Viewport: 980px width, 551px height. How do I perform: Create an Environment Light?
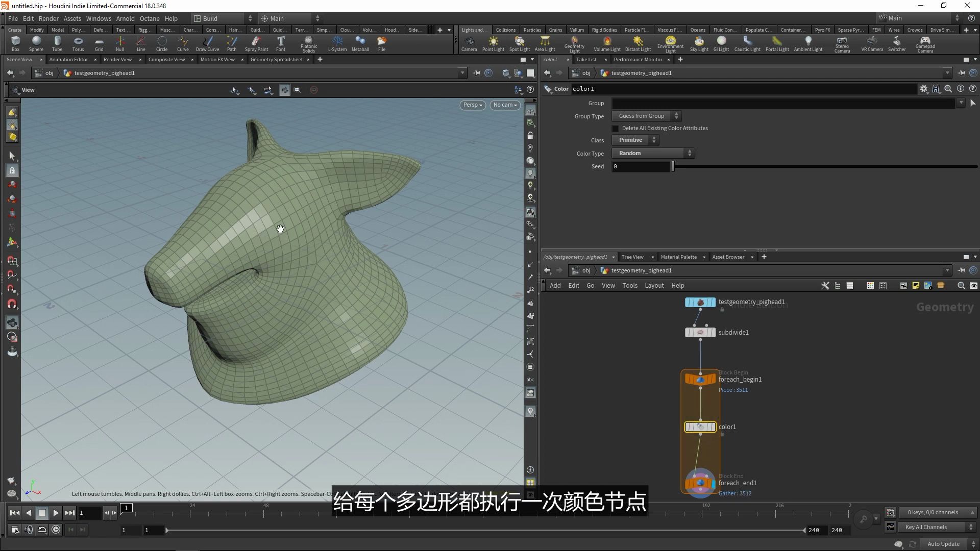[670, 43]
